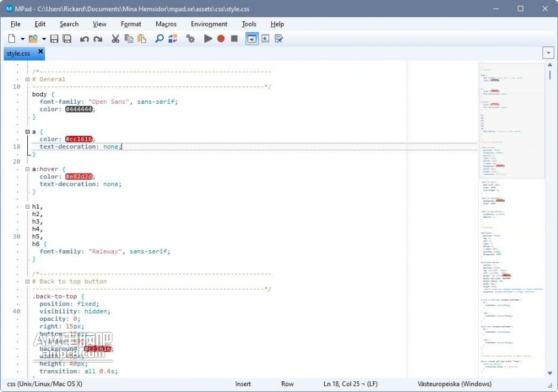Click inside the code minimap panel
Viewport: 558px width, 392px height.
[512, 219]
